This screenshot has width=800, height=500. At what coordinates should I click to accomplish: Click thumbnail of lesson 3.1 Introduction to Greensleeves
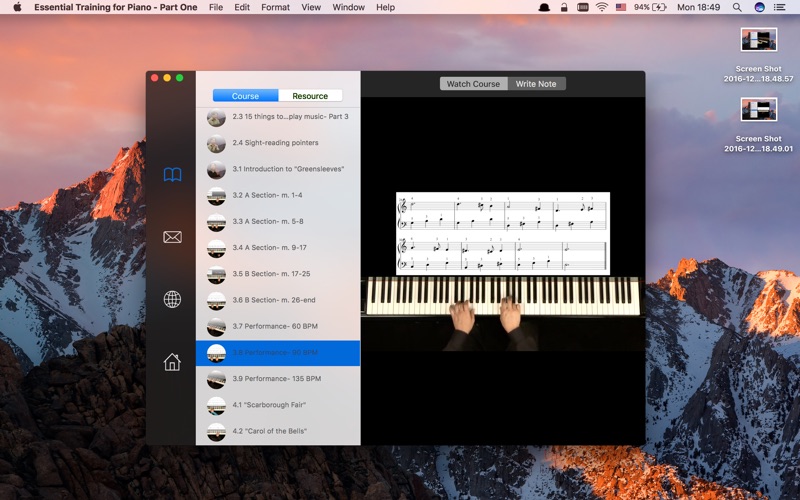pyautogui.click(x=216, y=169)
